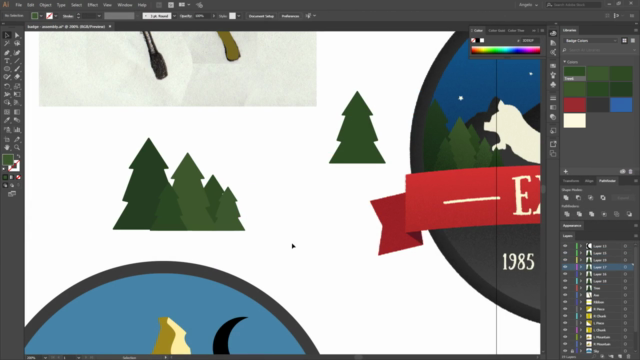
Task: Toggle the lock on the Sky layer
Action: pos(572,351)
